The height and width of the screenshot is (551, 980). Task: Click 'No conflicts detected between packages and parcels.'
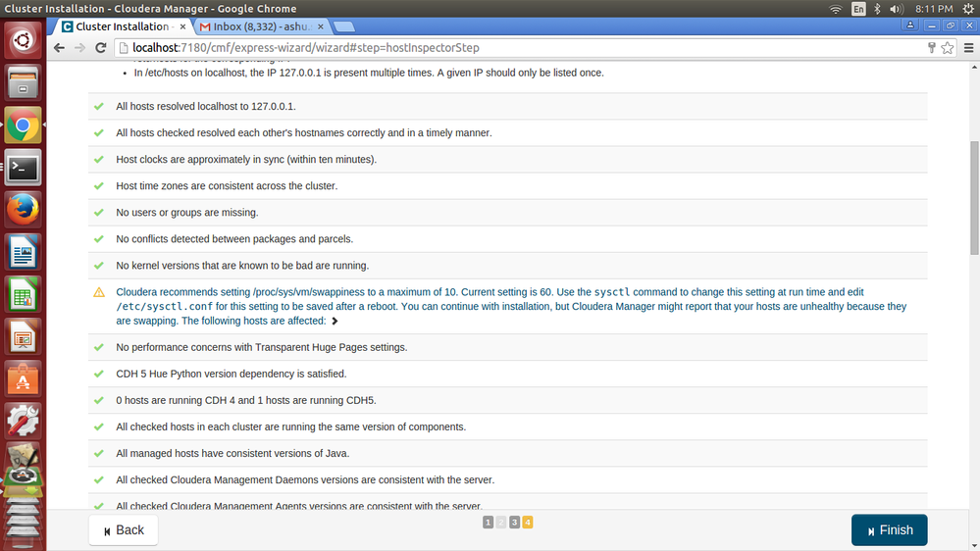pyautogui.click(x=234, y=239)
